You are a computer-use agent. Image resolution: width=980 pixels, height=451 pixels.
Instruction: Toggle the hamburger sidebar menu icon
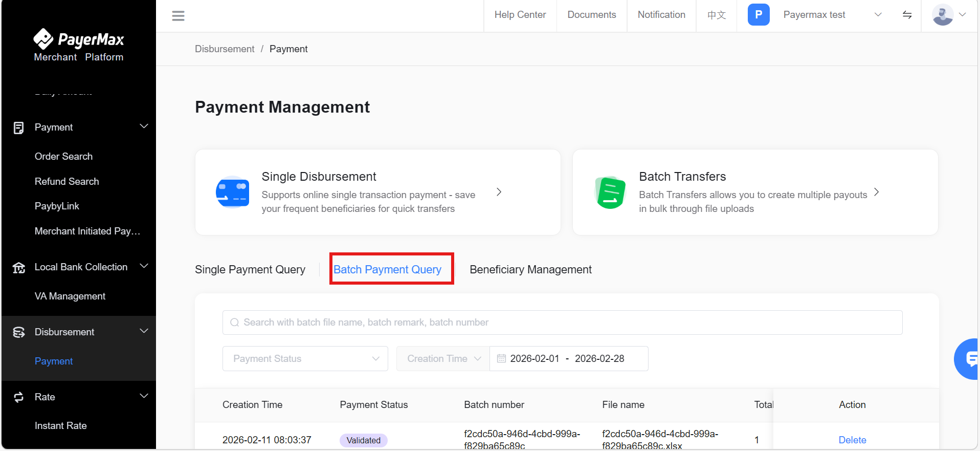pyautogui.click(x=178, y=16)
